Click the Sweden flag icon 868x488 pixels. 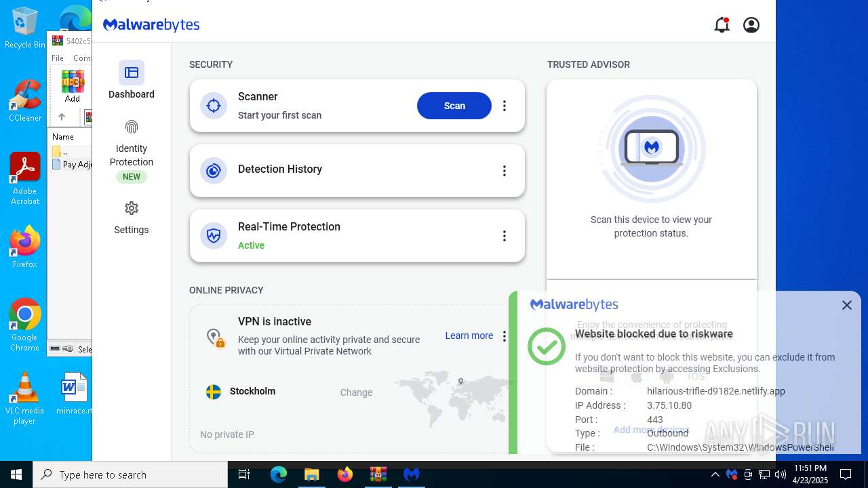click(214, 392)
